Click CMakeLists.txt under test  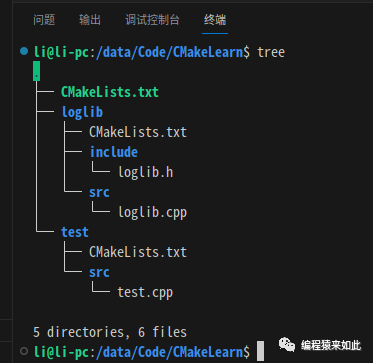click(138, 252)
